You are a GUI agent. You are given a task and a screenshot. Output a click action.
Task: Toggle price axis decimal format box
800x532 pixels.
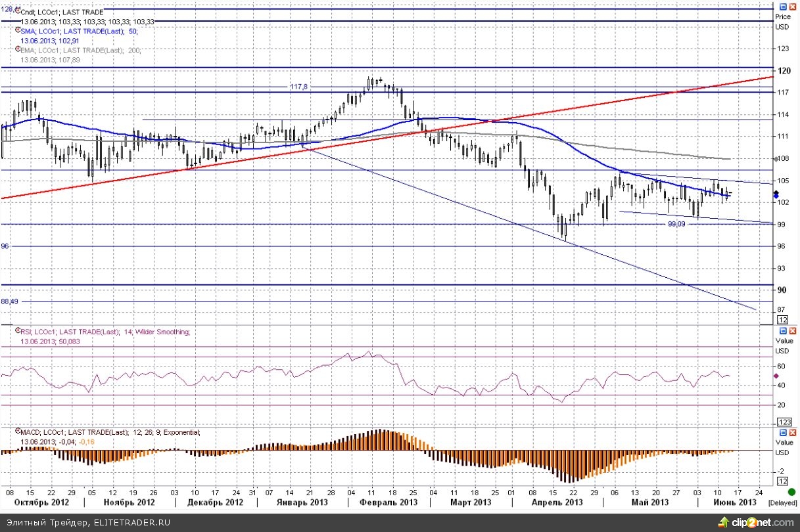(783, 319)
